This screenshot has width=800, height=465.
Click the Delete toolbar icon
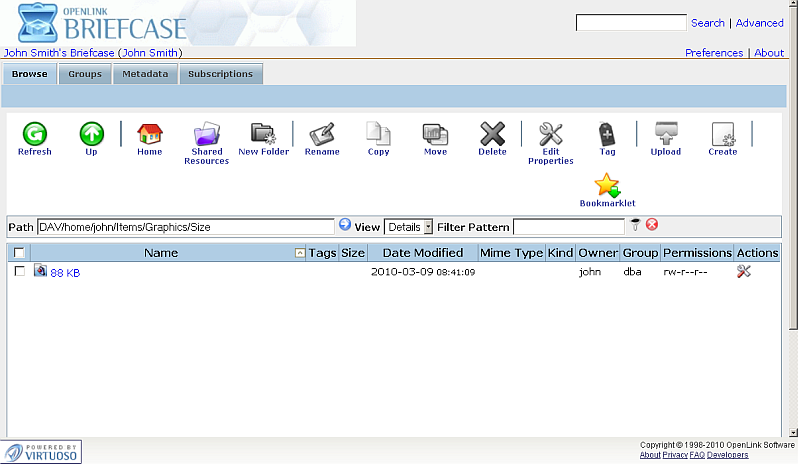[492, 134]
